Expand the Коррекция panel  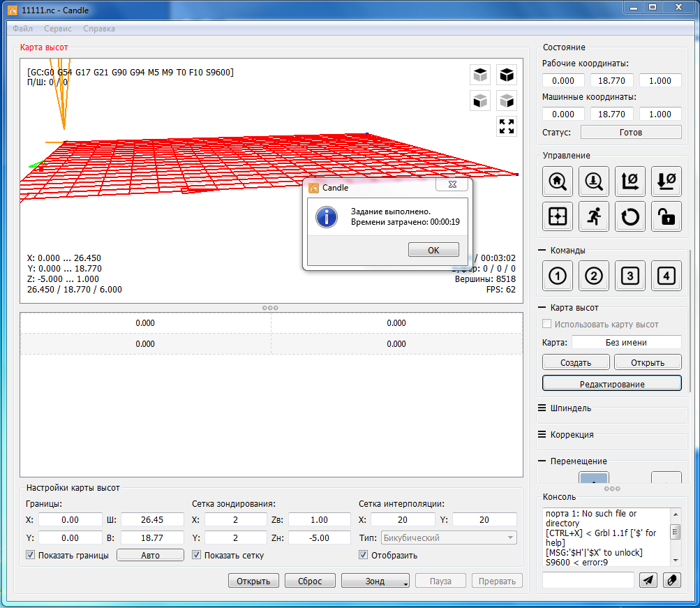tap(542, 434)
